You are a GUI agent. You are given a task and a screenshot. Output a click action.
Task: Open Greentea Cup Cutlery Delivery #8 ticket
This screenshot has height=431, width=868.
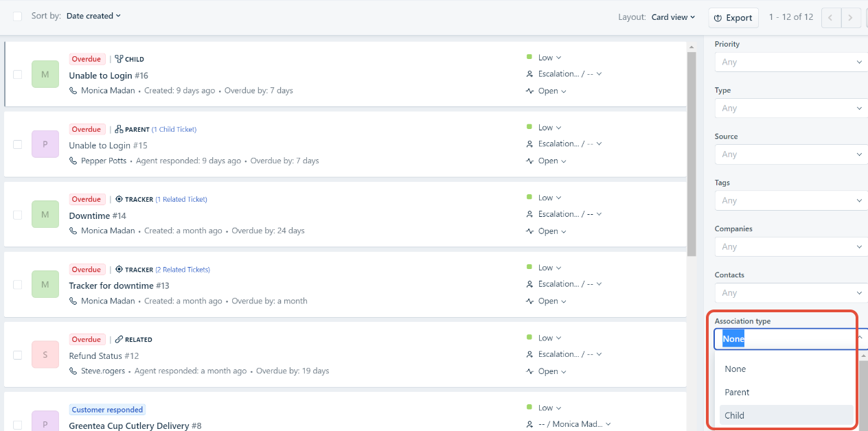point(135,426)
